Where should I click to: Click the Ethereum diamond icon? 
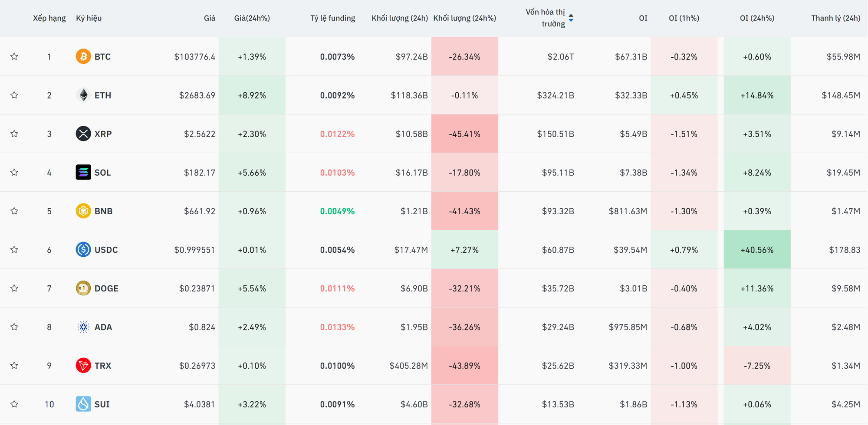click(83, 95)
